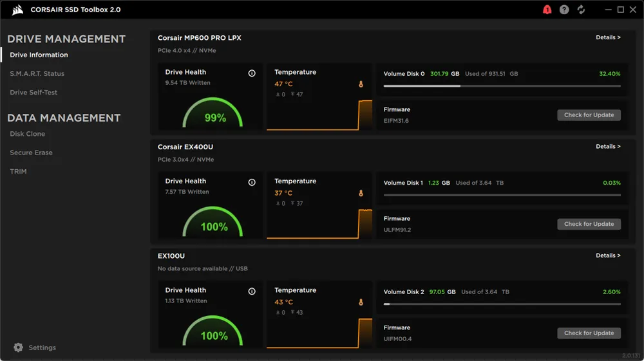Click the DATA MANAGEMENT heading
This screenshot has width=644, height=361.
coord(64,118)
